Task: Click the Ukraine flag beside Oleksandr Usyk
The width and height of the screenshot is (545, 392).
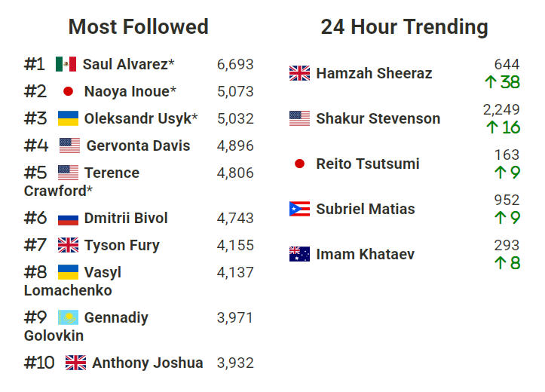Action: tap(68, 118)
